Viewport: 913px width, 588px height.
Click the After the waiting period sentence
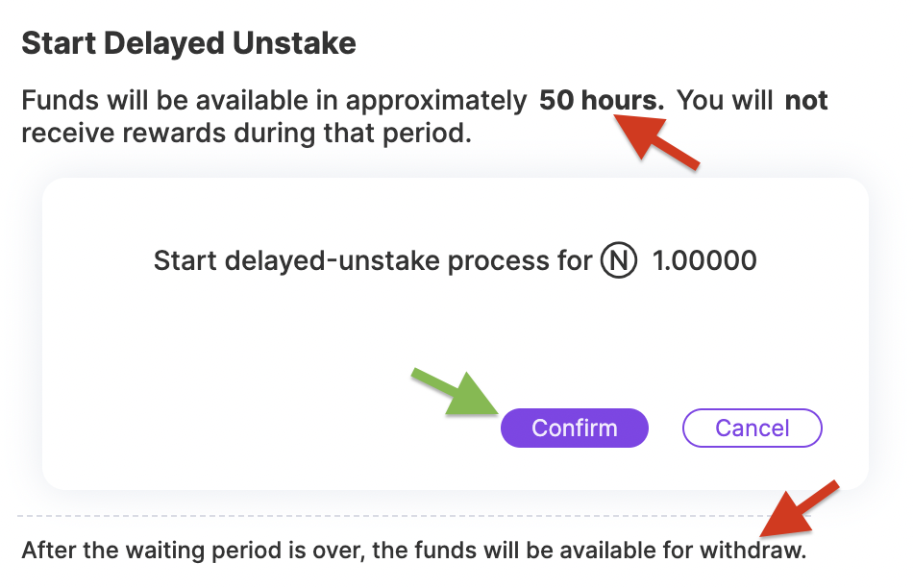[414, 551]
